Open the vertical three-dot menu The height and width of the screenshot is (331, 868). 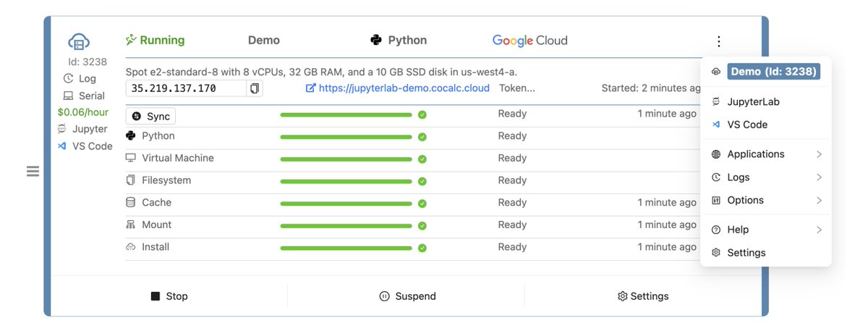[x=718, y=41]
